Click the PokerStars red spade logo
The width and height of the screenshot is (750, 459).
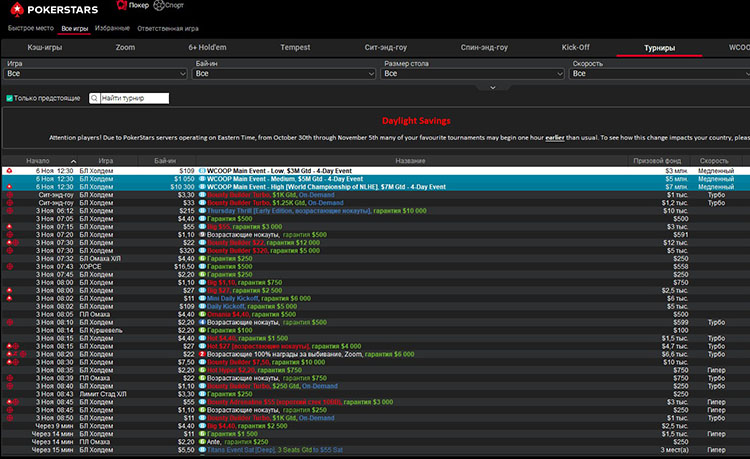[17, 9]
